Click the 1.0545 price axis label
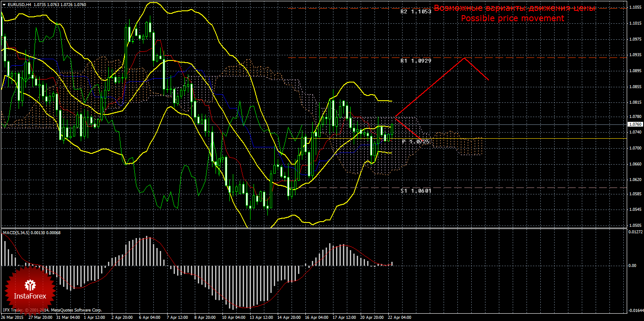Screen dimensions: 644x321 [x=635, y=210]
